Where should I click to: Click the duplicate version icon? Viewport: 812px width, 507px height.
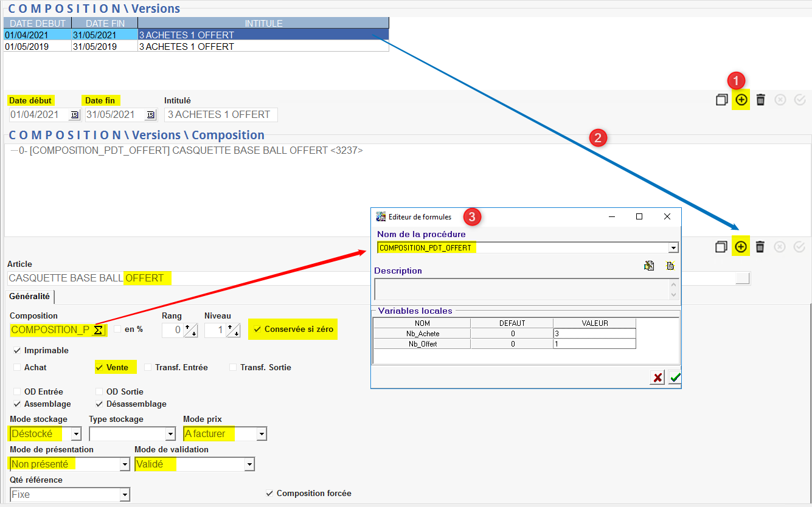tap(721, 100)
